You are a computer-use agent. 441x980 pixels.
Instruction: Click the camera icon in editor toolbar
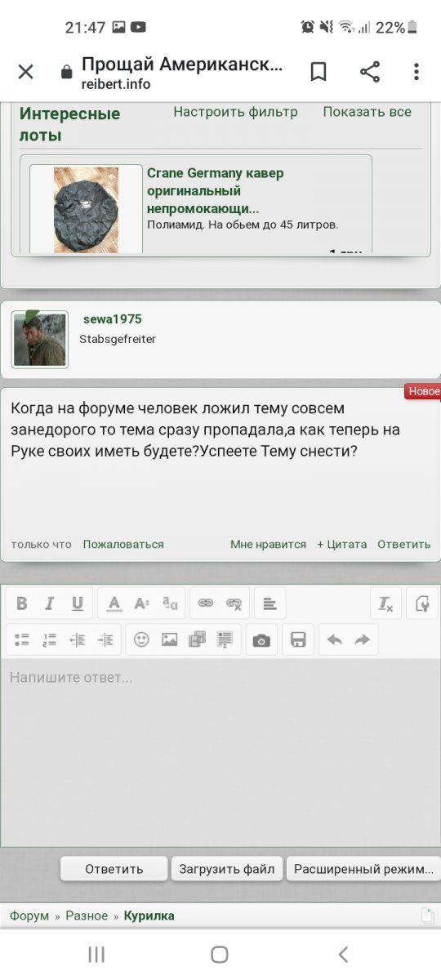point(261,640)
